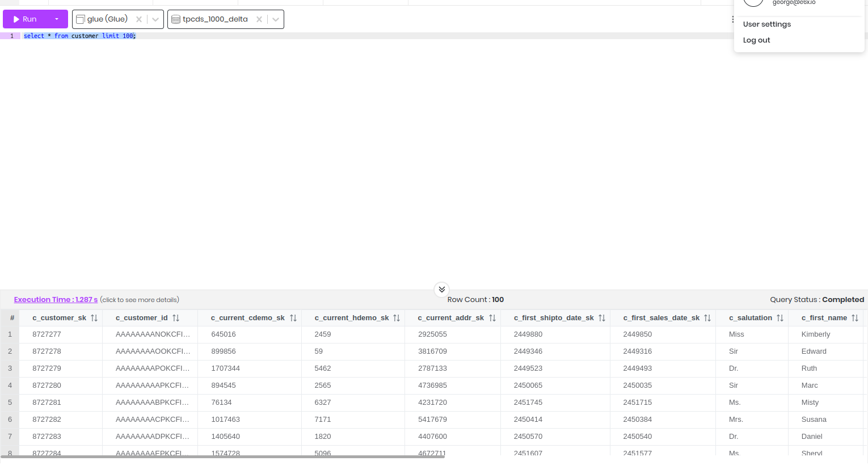Click first name Susana cell
868x465 pixels.
pyautogui.click(x=814, y=420)
